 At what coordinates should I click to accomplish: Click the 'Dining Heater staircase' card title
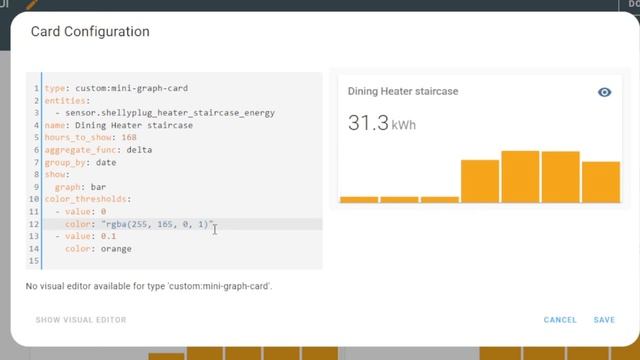(403, 91)
